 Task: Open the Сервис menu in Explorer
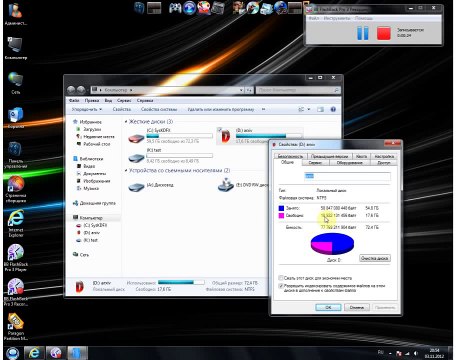[124, 100]
